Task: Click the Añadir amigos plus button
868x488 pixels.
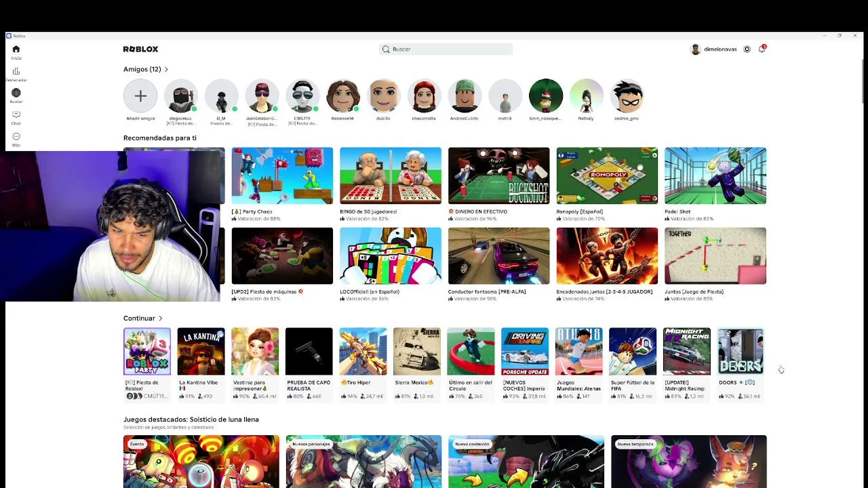Action: 140,96
